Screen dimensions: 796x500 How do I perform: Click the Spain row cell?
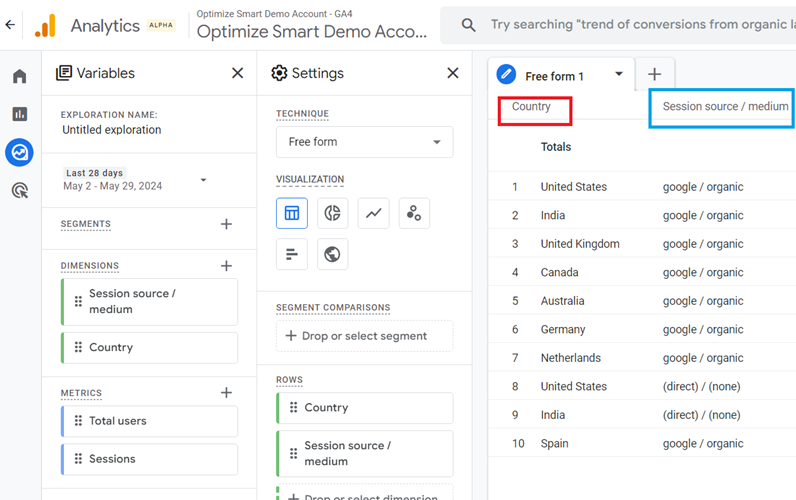pos(554,444)
